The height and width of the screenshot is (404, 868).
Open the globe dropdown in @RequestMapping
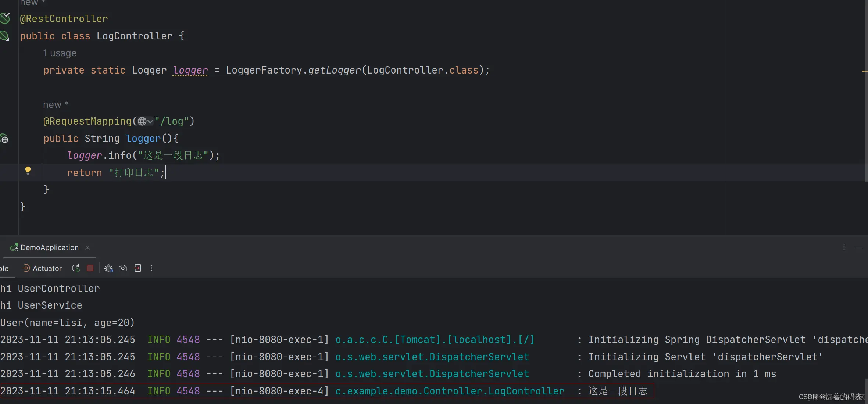coord(146,121)
